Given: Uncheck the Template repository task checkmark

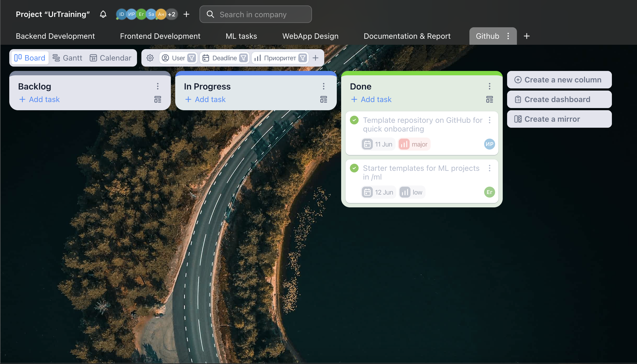Looking at the screenshot, I should 354,120.
